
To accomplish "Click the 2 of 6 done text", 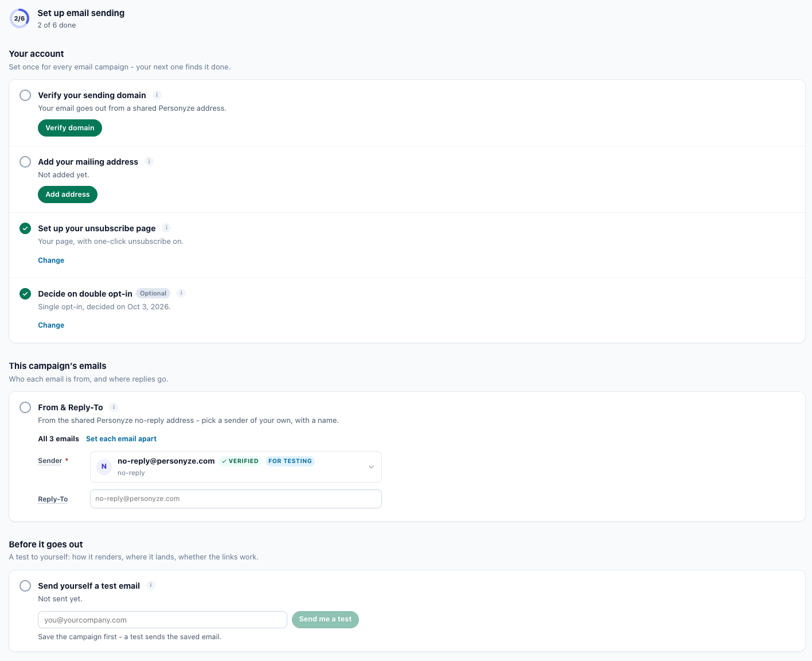I will pos(57,25).
